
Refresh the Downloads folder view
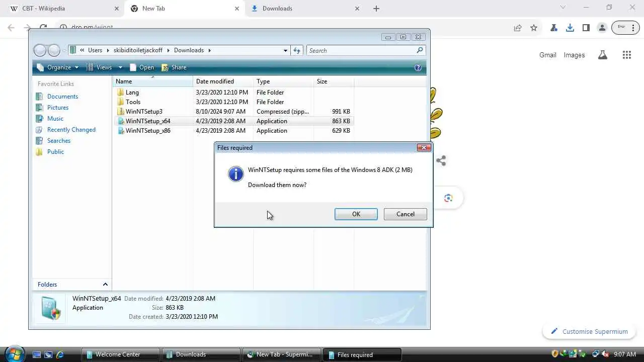click(297, 50)
